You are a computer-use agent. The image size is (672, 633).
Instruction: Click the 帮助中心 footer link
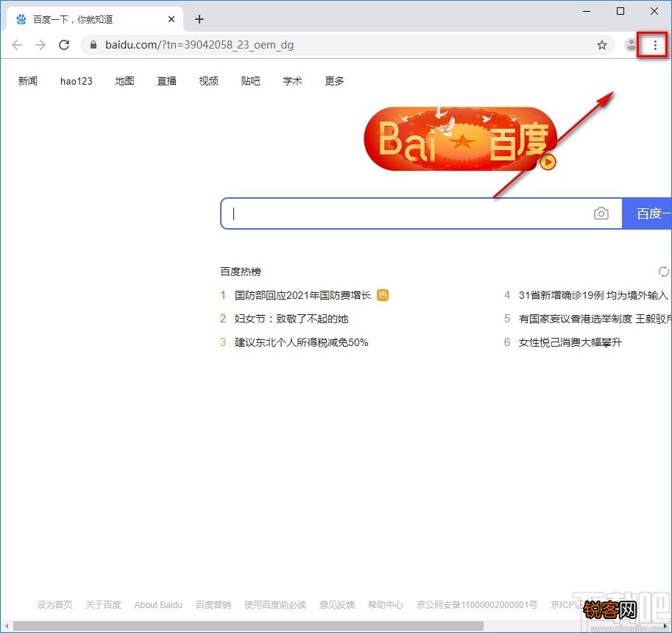[x=385, y=605]
